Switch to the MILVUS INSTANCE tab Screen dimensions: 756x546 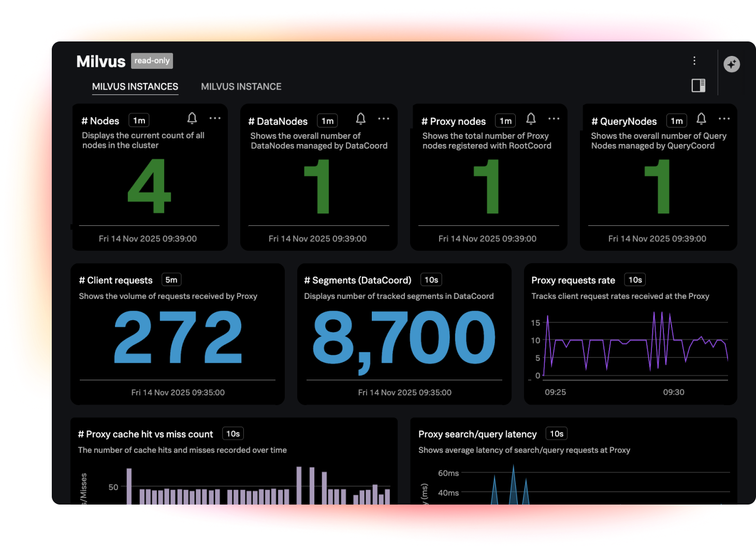pos(241,87)
